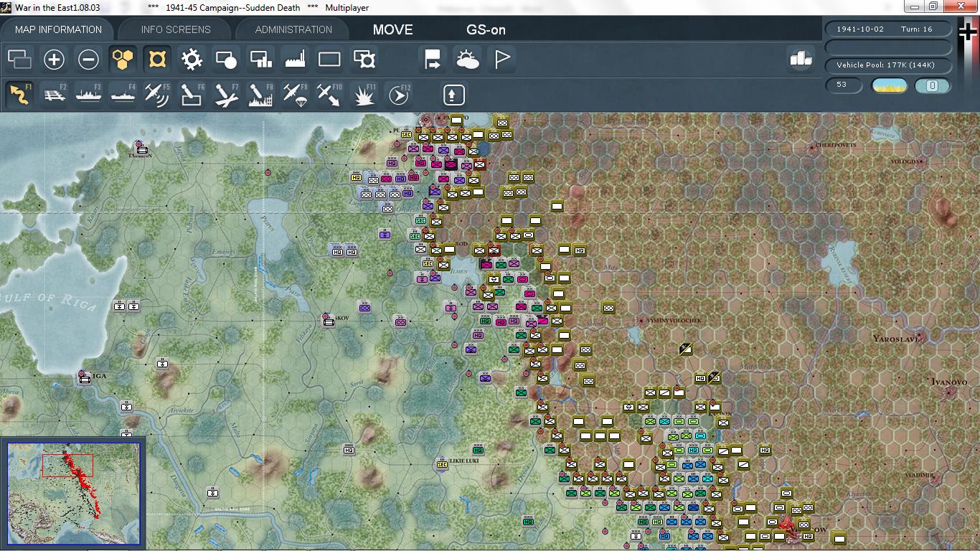Screen dimensions: 980x551
Task: Click the Vologda city label
Action: click(904, 162)
